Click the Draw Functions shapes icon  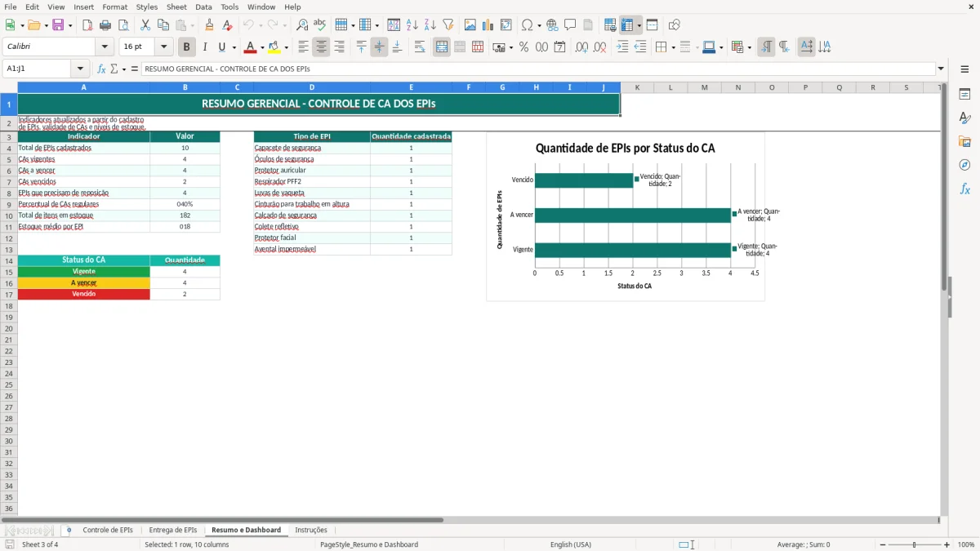coord(675,25)
